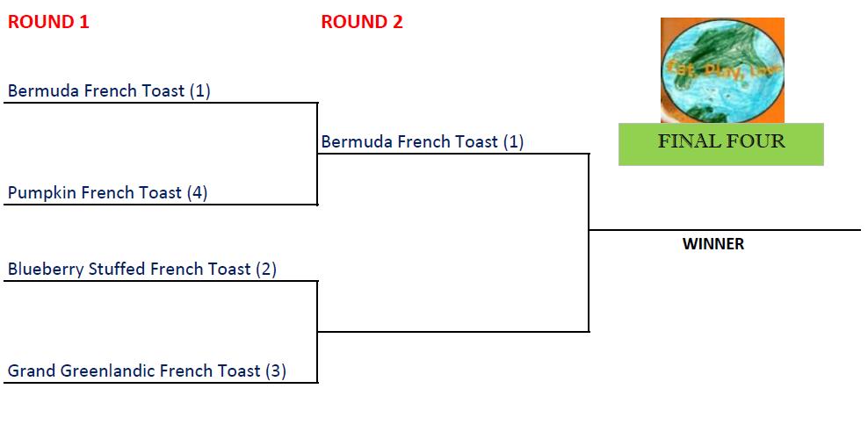Viewport: 868px width, 439px height.
Task: Click seed number (4) beside Pumpkin
Action: (x=197, y=192)
